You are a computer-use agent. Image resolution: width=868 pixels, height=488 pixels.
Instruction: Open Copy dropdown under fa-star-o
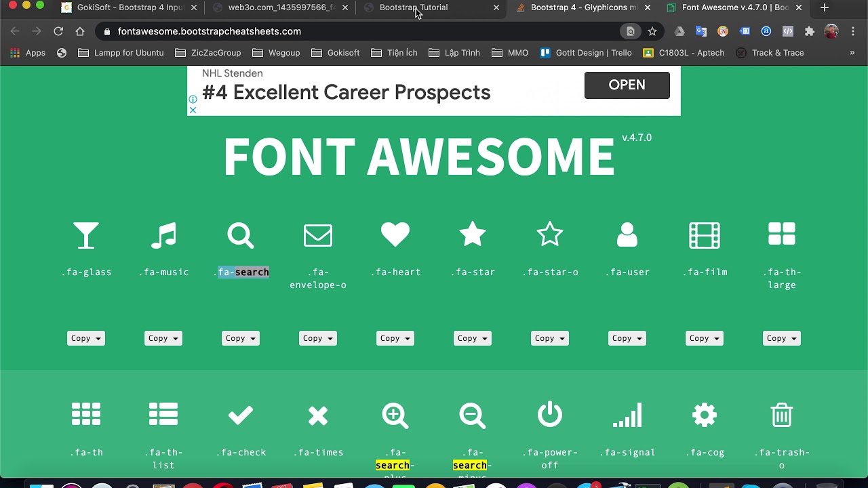pyautogui.click(x=550, y=338)
